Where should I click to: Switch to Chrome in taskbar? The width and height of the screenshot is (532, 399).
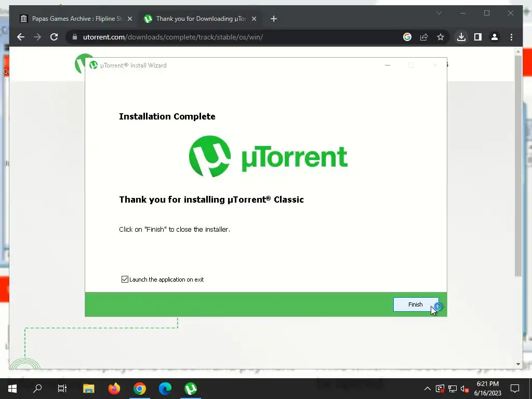(x=139, y=389)
